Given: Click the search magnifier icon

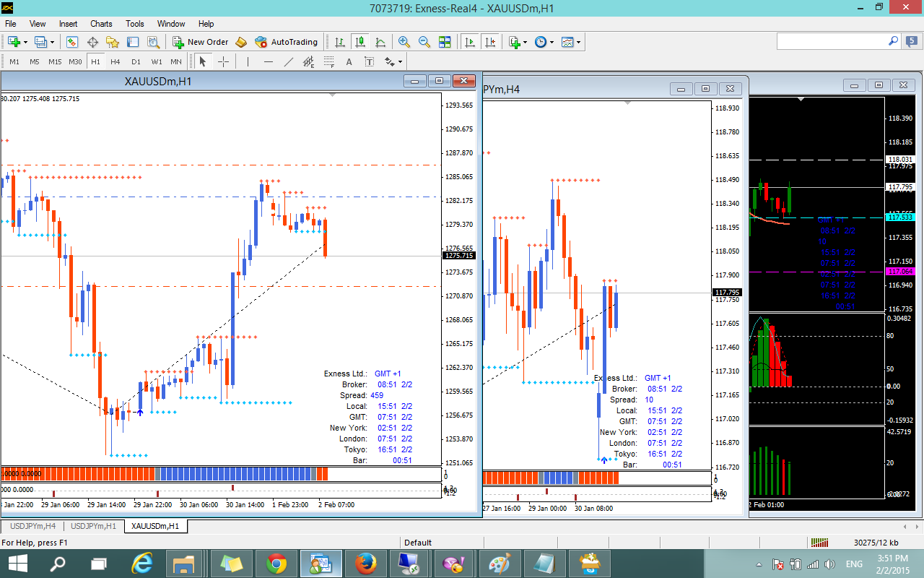Looking at the screenshot, I should tap(893, 41).
